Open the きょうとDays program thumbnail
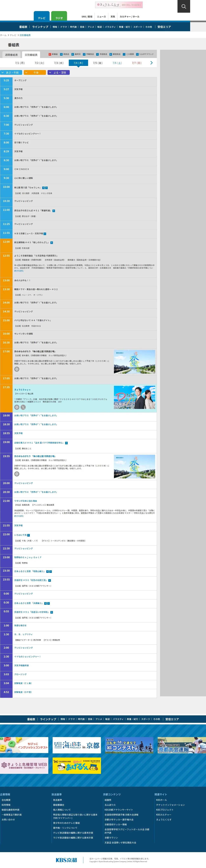 click(x=134, y=398)
